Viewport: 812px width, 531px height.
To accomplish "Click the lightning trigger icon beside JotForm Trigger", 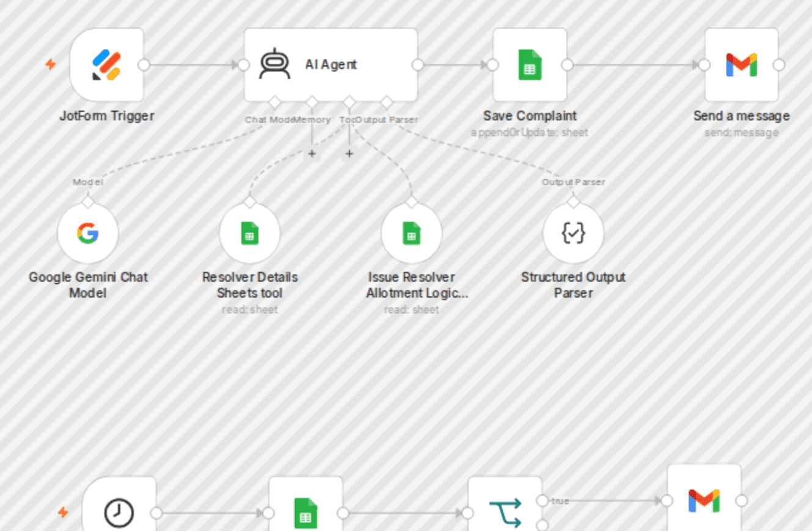I will [51, 64].
